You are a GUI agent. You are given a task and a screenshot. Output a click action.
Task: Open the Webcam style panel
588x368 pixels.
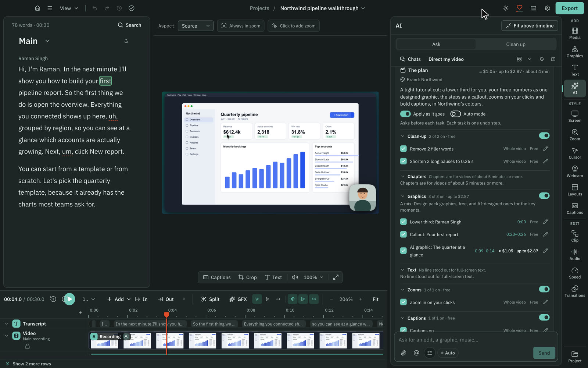575,171
